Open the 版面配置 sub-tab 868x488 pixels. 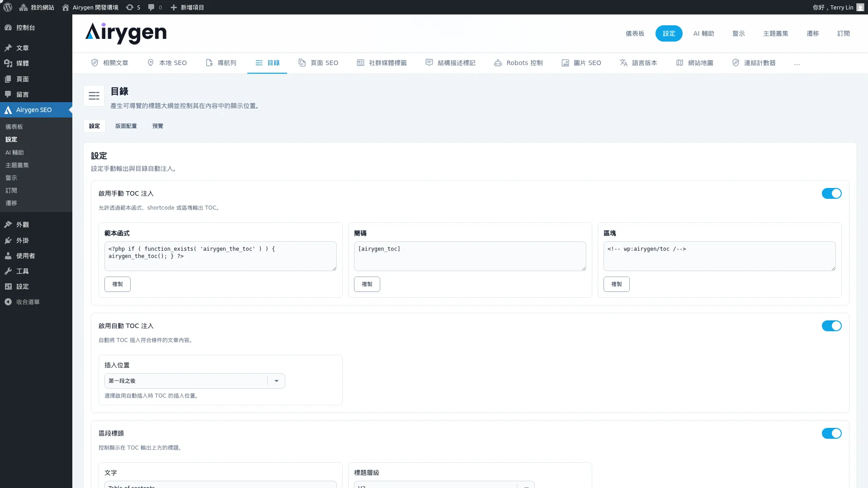pyautogui.click(x=126, y=126)
